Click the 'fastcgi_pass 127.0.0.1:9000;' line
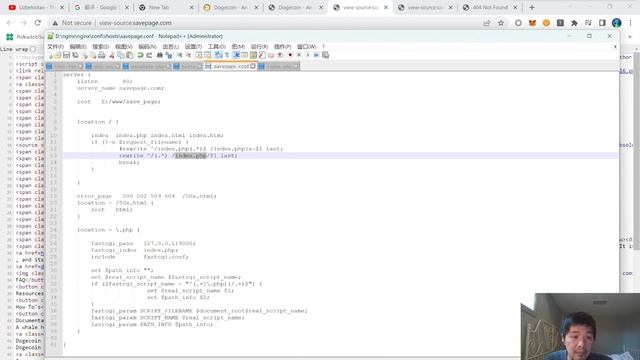This screenshot has height=360, width=640. [x=143, y=243]
